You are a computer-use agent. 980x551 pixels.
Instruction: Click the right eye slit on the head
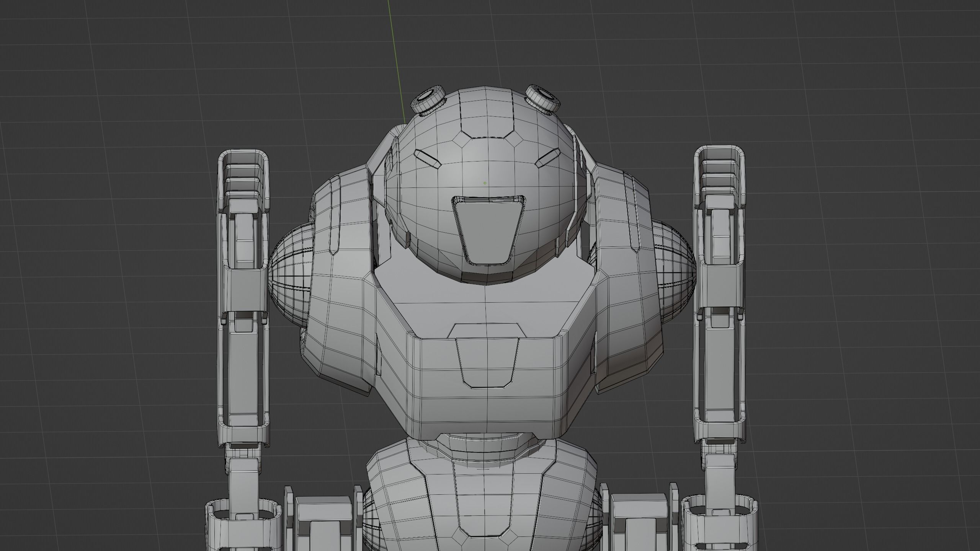tap(547, 158)
